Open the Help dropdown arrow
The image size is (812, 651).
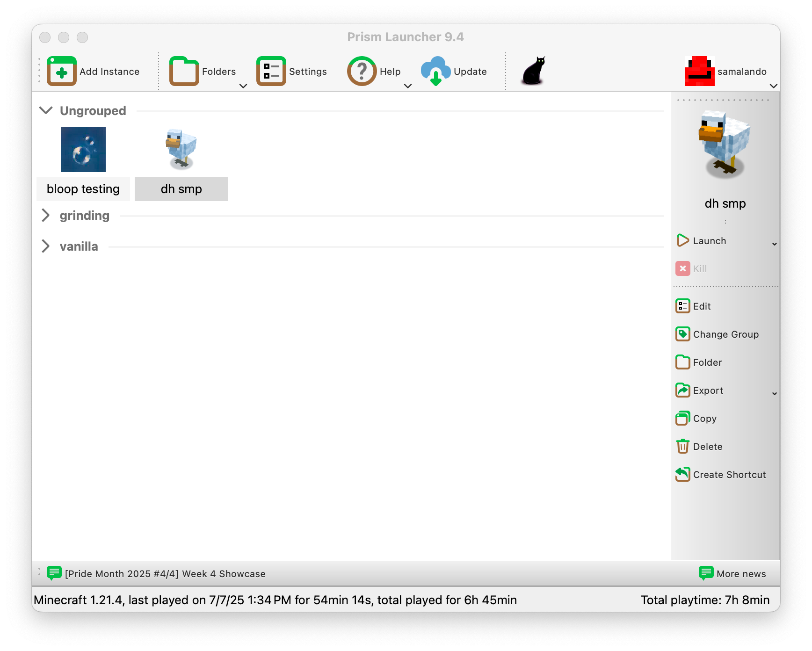(408, 86)
